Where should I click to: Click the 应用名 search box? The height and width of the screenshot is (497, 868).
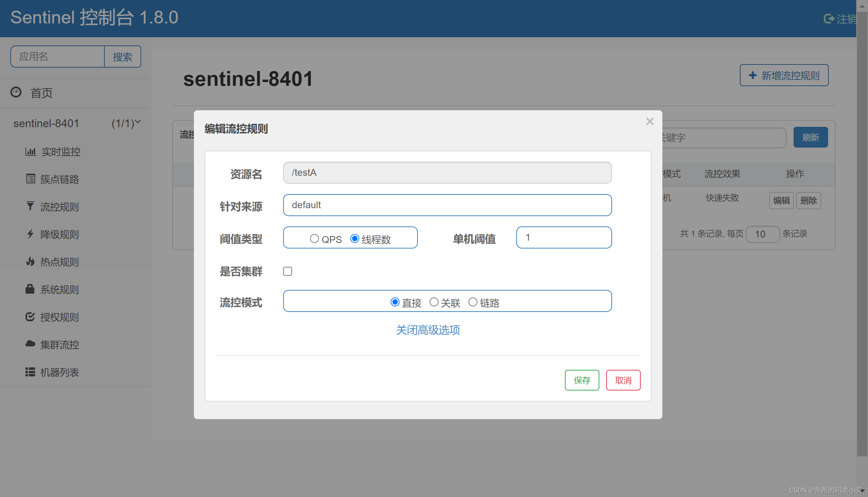pos(58,57)
